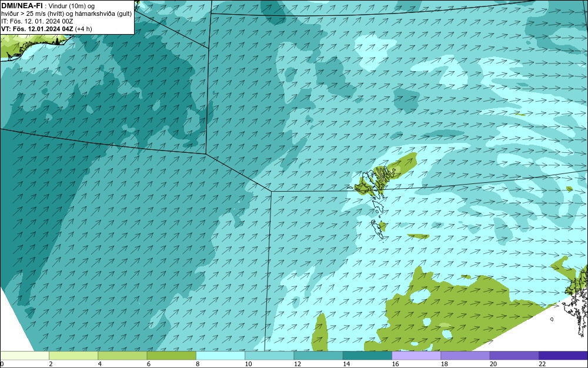Click the 0–2 m/s pale yellow legend swatch
Screen dimensions: 588x368
(x=24, y=355)
